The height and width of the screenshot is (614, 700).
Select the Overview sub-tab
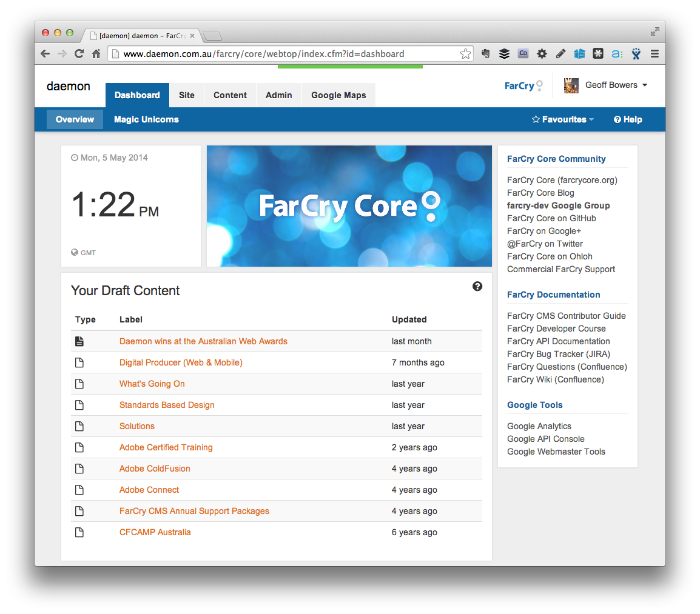coord(75,119)
